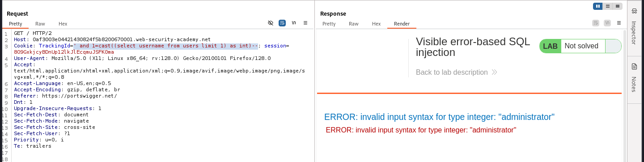
Task: Click the 'Priority: u=0, i' line
Action: tap(39, 140)
